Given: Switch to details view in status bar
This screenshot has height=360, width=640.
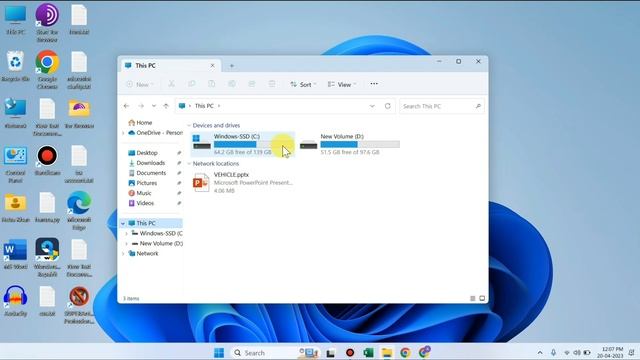Looking at the screenshot, I should pyautogui.click(x=473, y=298).
